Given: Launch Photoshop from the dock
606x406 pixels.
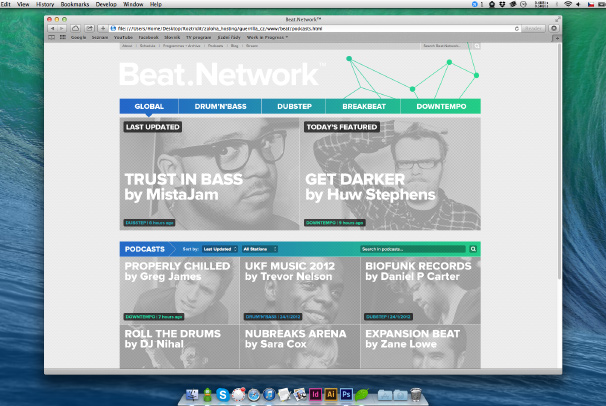Looking at the screenshot, I should pos(346,395).
